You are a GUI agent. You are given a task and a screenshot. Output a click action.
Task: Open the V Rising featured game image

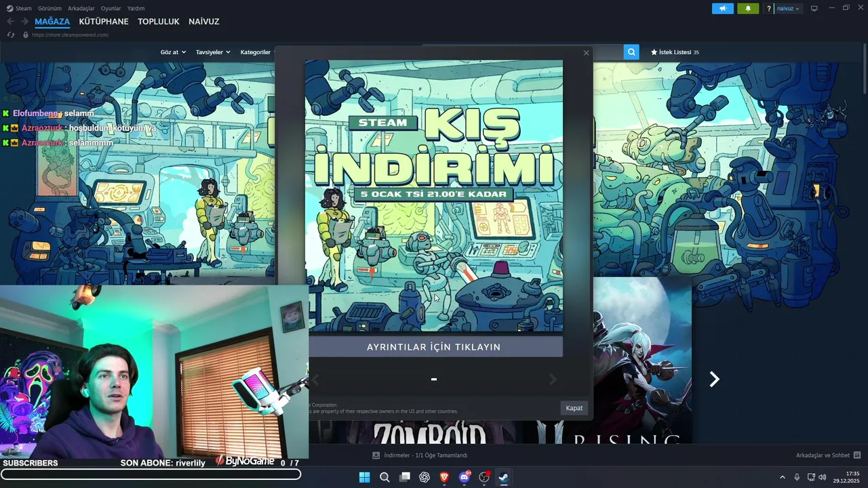pyautogui.click(x=642, y=360)
